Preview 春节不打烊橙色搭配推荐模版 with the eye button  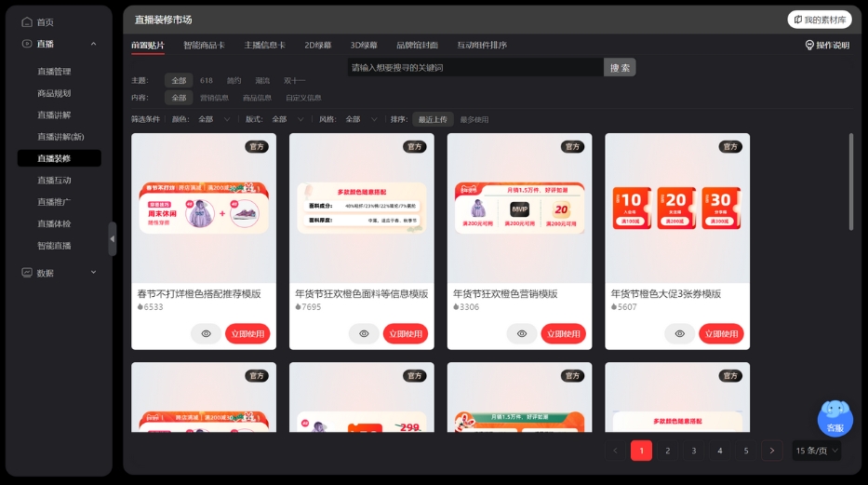206,333
